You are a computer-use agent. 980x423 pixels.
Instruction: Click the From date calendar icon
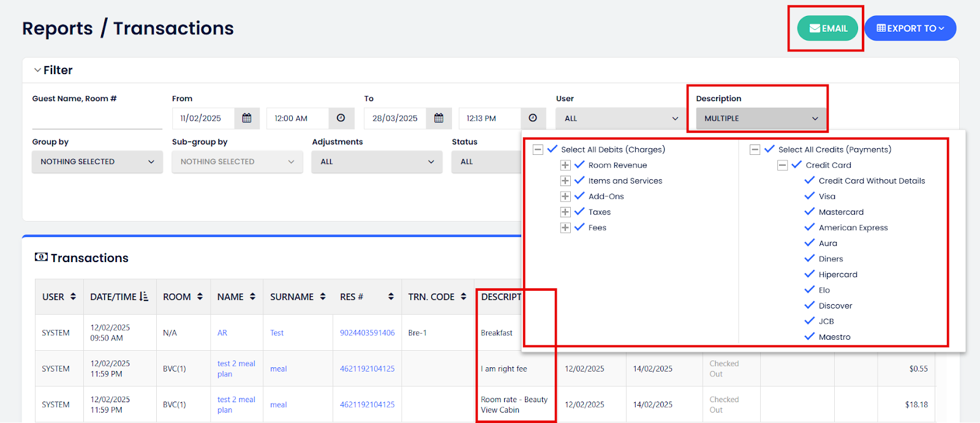(x=247, y=118)
